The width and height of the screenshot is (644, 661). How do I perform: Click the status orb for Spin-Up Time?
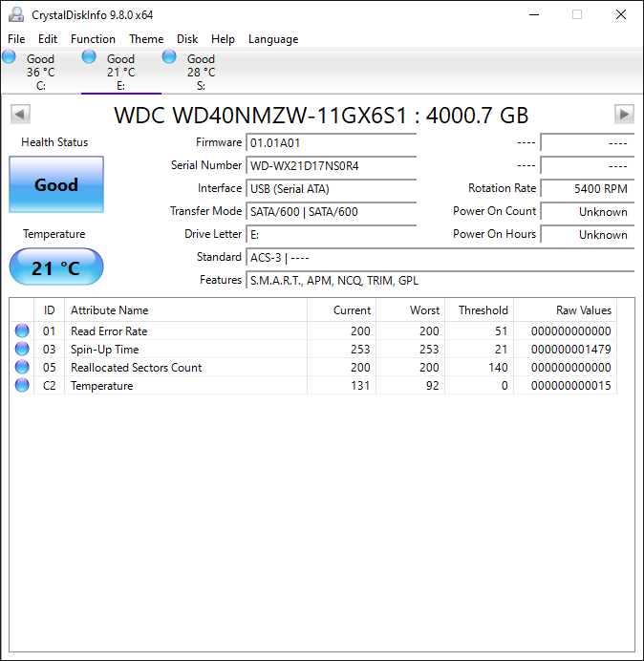coord(22,349)
